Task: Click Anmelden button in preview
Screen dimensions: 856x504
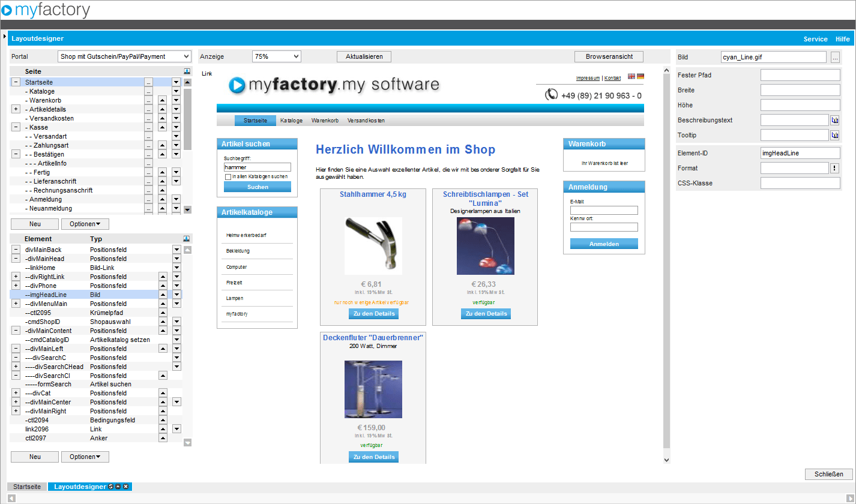Action: coord(604,244)
